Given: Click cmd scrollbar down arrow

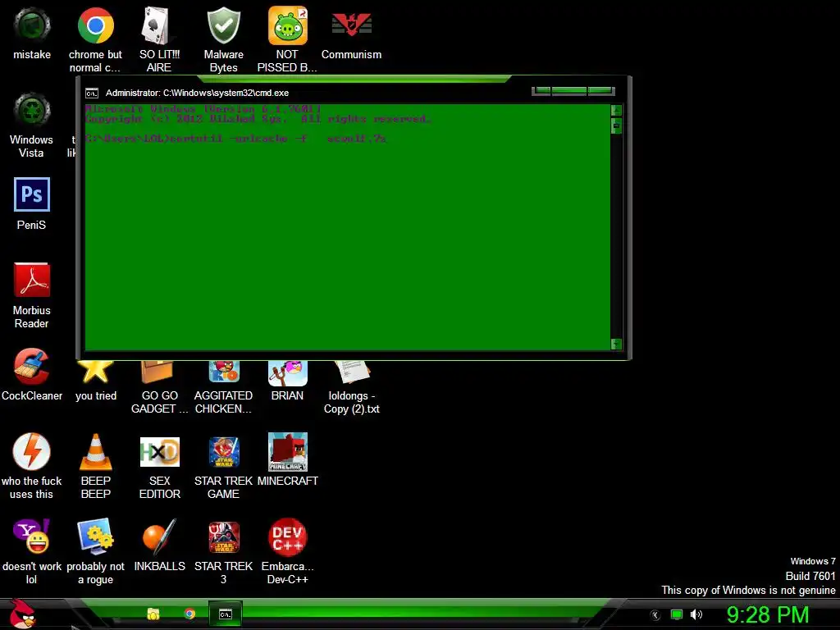Looking at the screenshot, I should tap(617, 344).
